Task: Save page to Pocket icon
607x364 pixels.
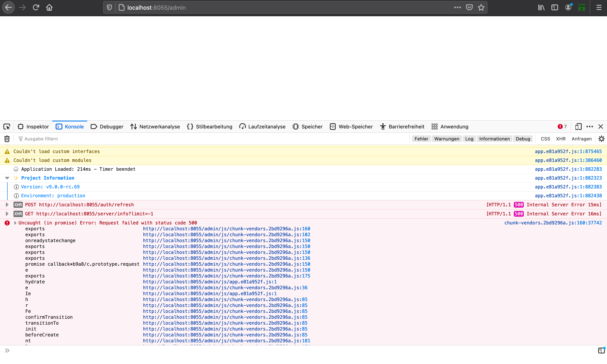Action: [x=469, y=8]
